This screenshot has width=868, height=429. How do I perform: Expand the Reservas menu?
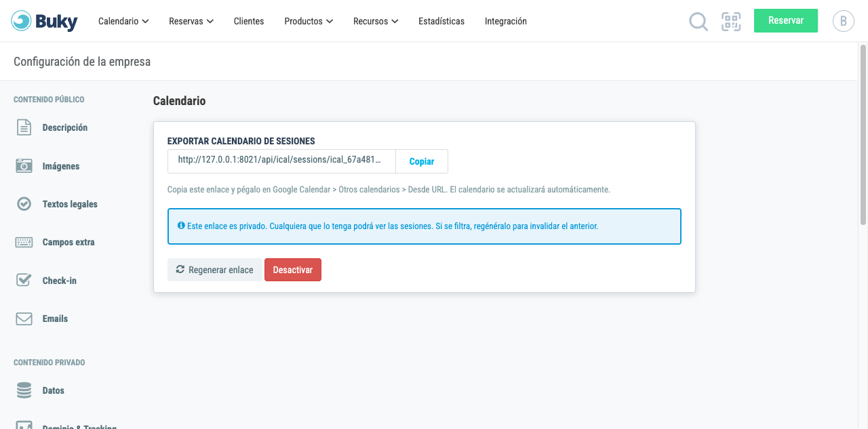[191, 21]
